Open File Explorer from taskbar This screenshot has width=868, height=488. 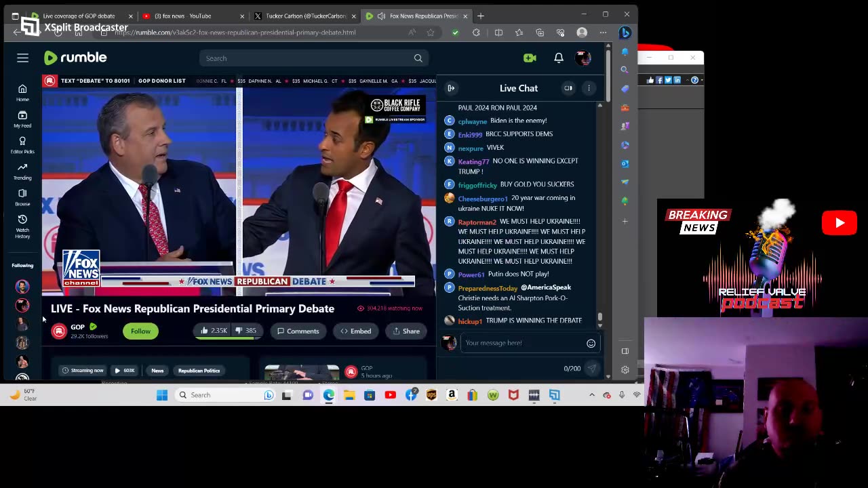[x=349, y=395]
